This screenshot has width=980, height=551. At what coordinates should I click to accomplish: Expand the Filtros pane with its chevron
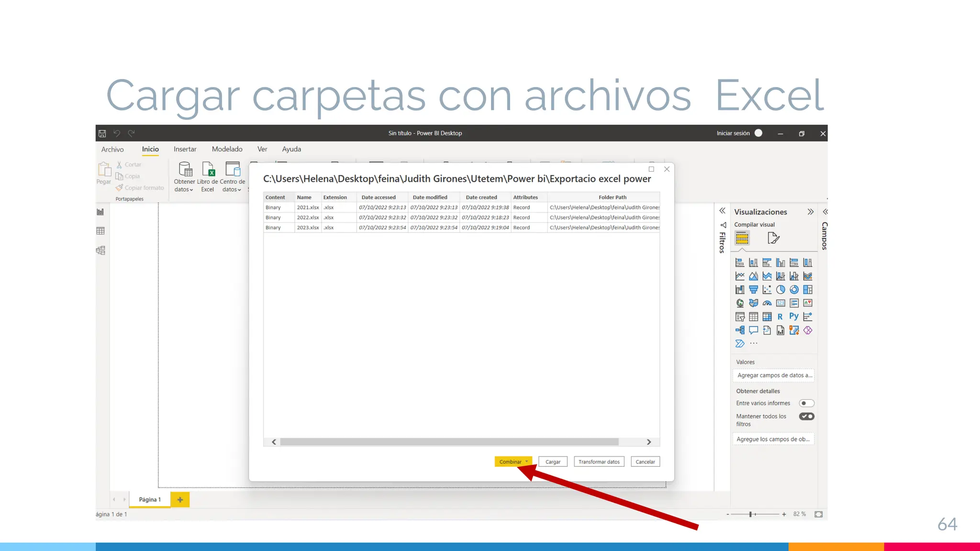(x=722, y=211)
